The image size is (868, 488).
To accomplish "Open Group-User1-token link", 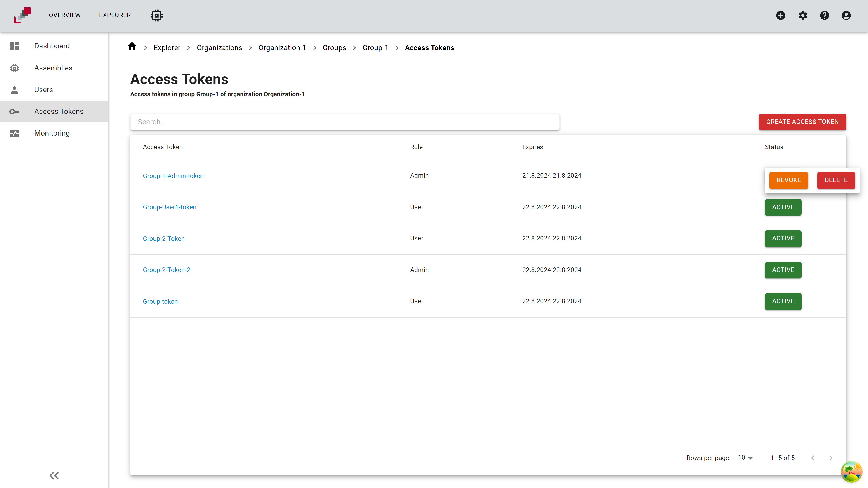I will pos(170,207).
